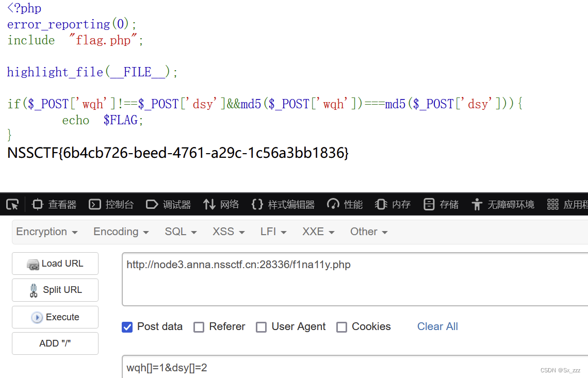This screenshot has width=588, height=378.
Task: Click the Clear All link
Action: coord(437,326)
